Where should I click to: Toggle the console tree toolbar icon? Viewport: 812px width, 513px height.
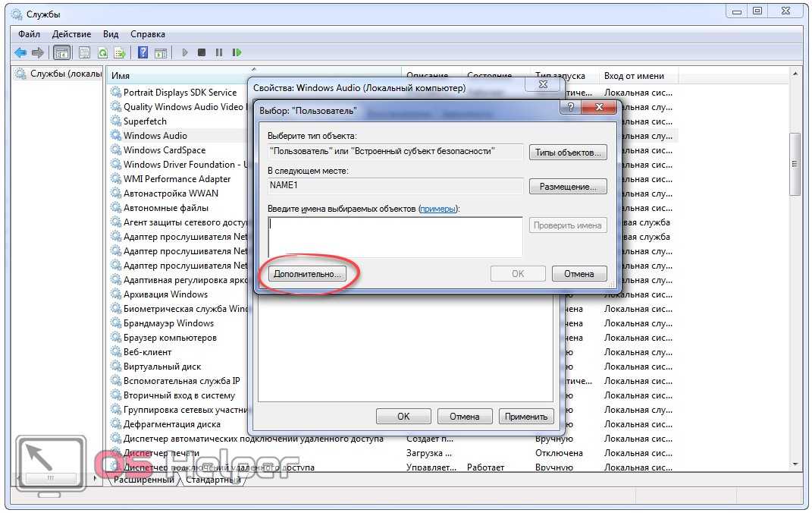coord(61,53)
